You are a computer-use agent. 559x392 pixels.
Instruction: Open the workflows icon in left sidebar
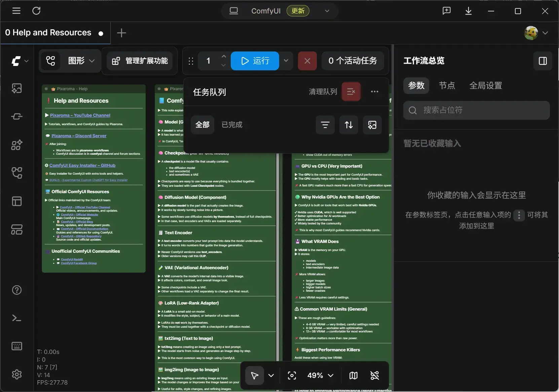(17, 173)
